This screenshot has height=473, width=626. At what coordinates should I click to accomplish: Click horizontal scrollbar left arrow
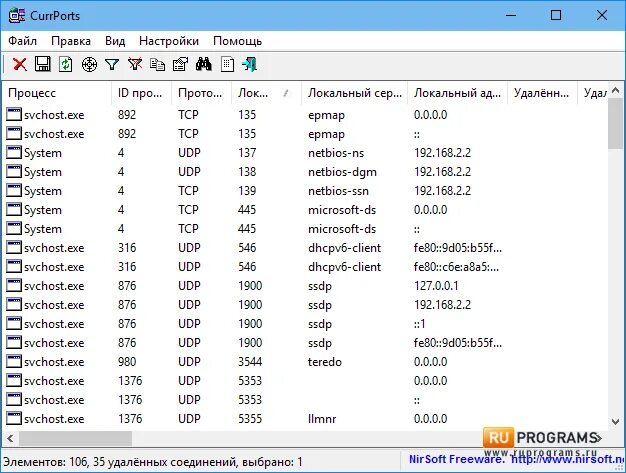click(x=10, y=439)
